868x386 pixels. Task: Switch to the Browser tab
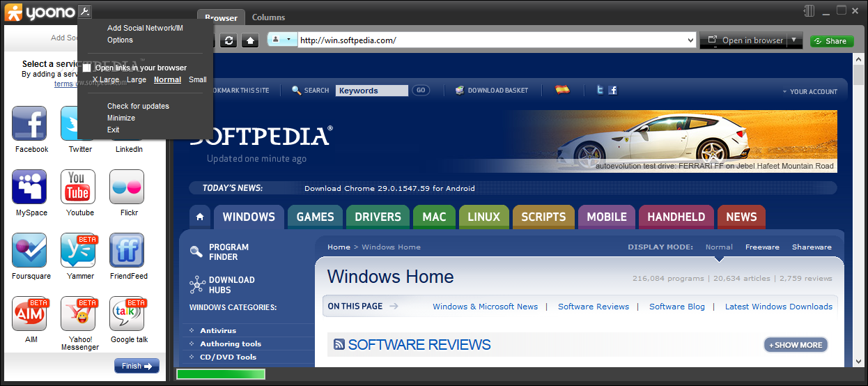coord(221,17)
